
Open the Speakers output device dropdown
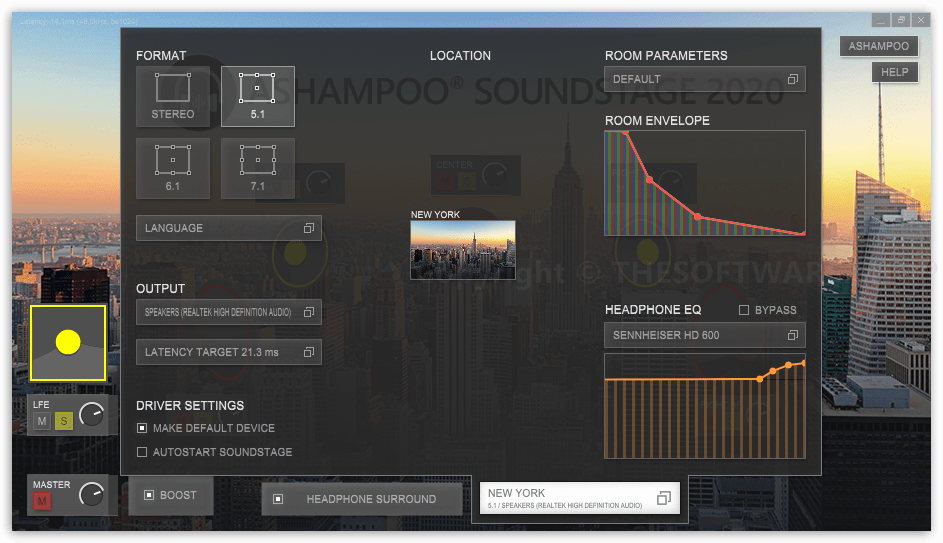[x=229, y=312]
